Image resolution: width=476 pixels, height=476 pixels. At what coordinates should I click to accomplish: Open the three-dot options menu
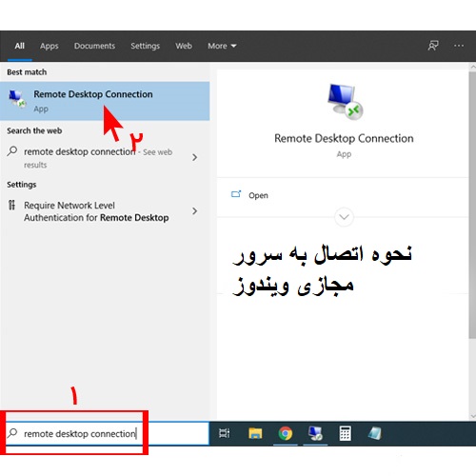coord(459,46)
